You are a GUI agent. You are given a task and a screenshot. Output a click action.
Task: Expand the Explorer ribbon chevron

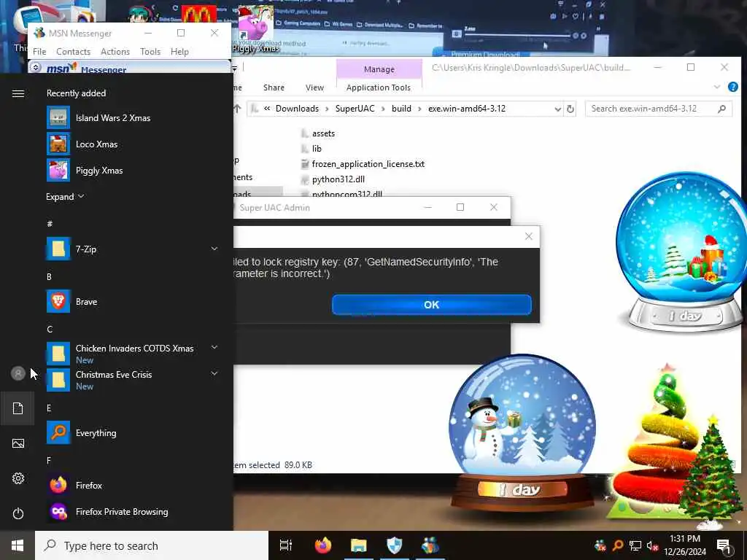[x=717, y=87]
